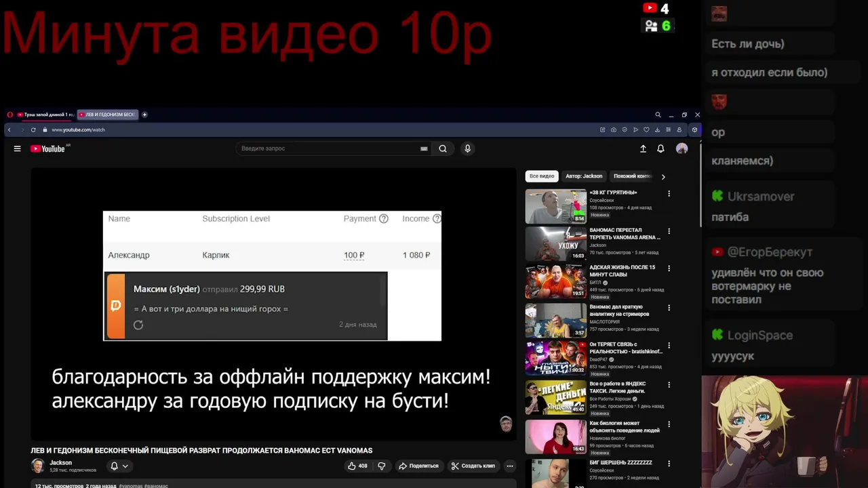
Task: Open the БИГ ШЕРШЕНЬ ZZZZZZZZ video title
Action: tap(620, 462)
